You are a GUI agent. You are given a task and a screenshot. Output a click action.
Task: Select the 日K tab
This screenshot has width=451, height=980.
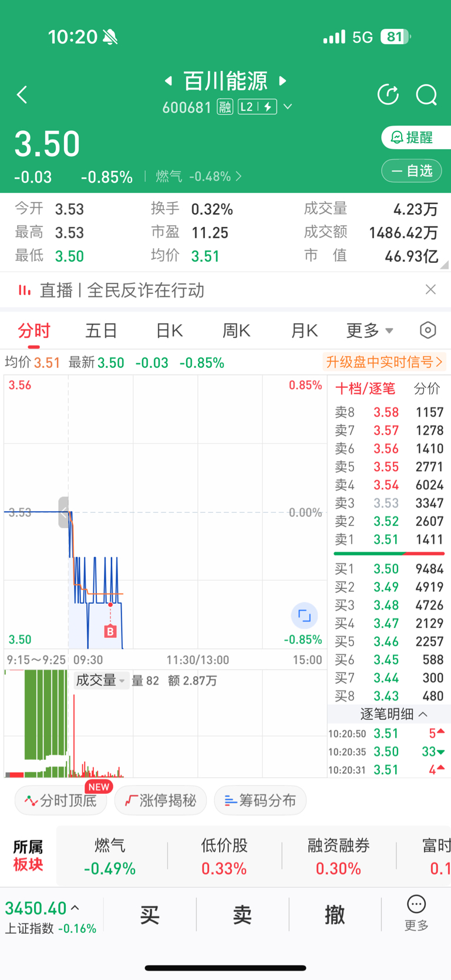point(169,331)
